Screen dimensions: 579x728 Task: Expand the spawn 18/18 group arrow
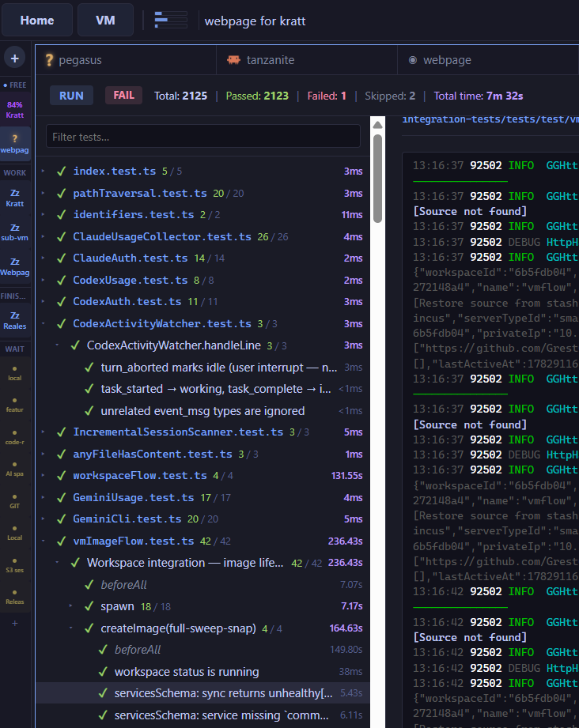click(x=70, y=606)
